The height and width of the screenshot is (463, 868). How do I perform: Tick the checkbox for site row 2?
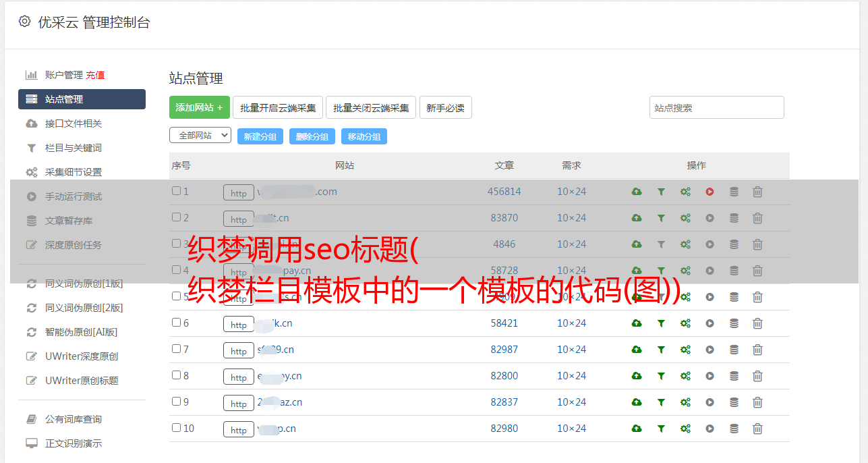pyautogui.click(x=176, y=217)
